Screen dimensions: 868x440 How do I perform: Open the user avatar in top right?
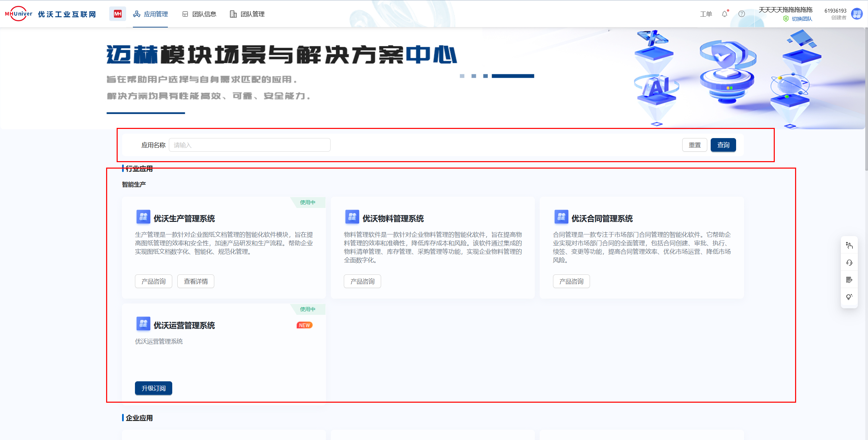click(x=857, y=14)
